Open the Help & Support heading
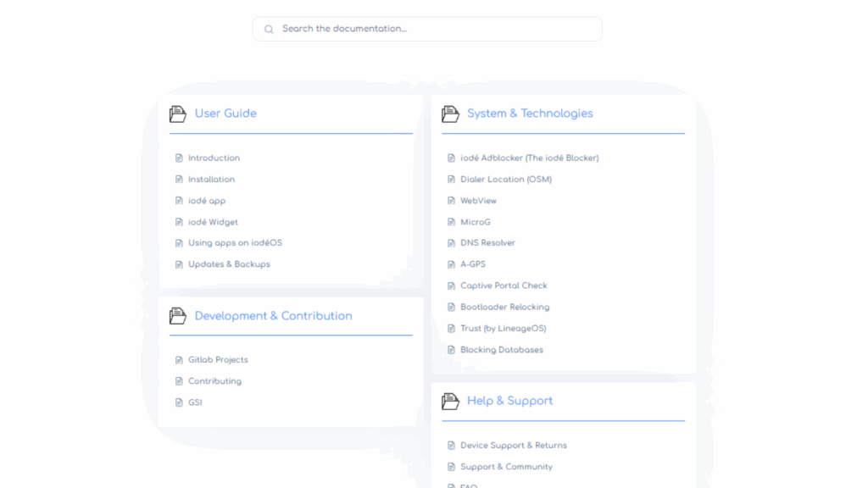 click(509, 401)
